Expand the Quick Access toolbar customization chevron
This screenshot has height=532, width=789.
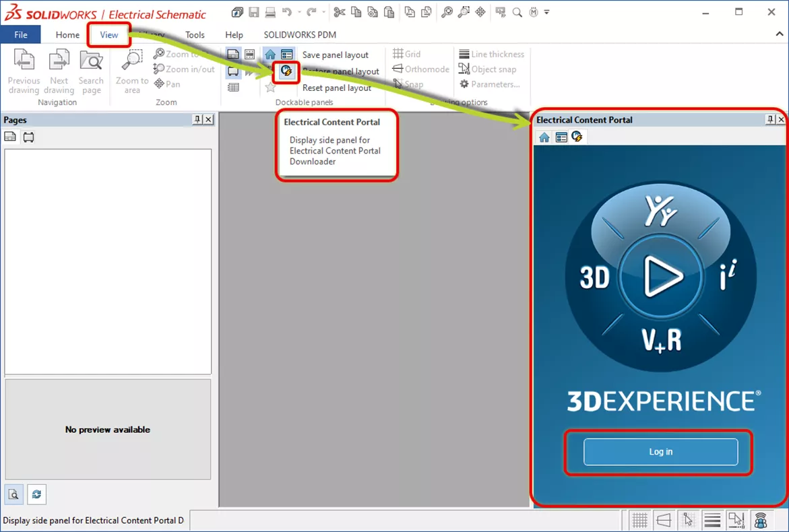tap(547, 11)
